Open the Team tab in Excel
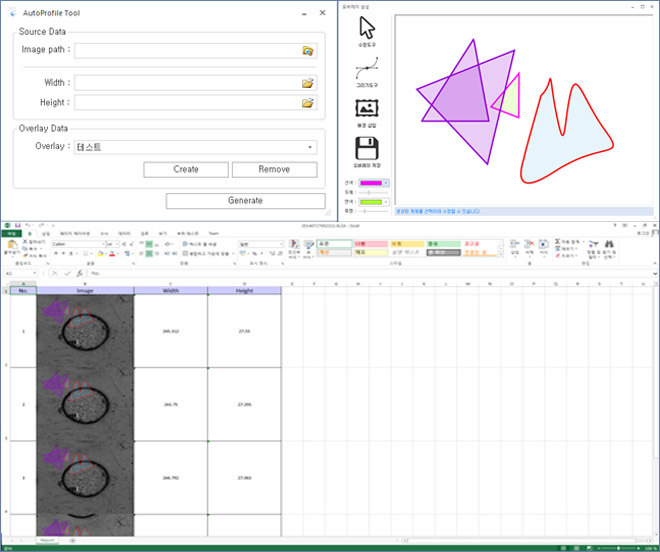 click(214, 233)
